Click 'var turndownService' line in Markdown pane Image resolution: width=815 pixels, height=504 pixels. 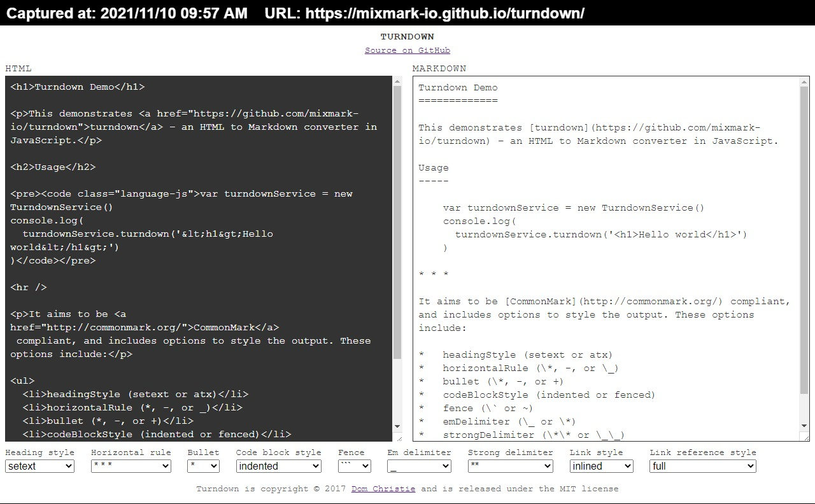click(574, 207)
